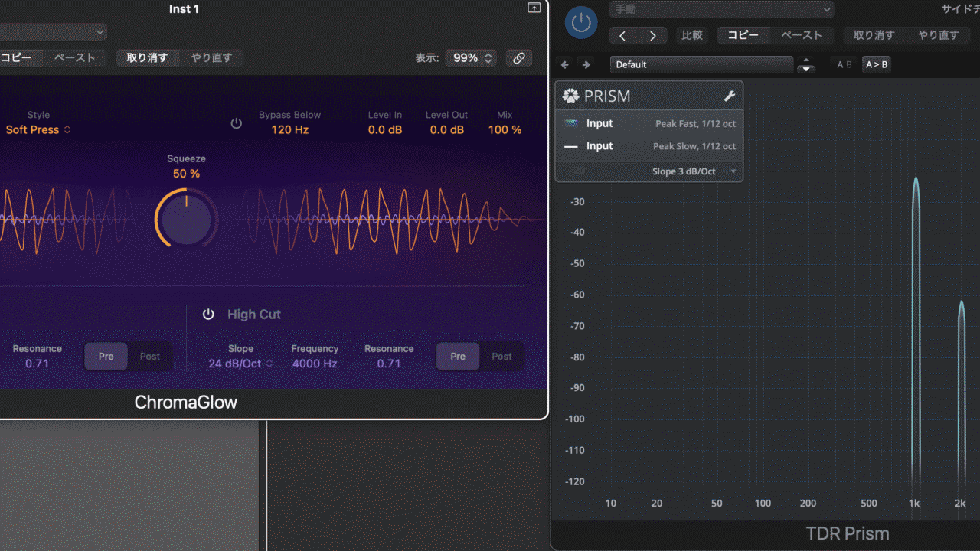Open Prism settings wrench icon

pos(729,96)
